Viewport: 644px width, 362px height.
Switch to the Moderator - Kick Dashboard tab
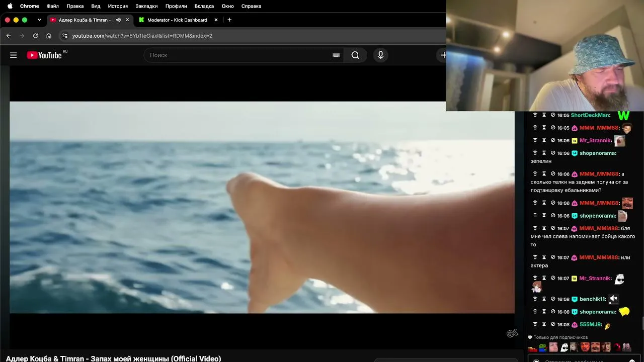pyautogui.click(x=177, y=20)
